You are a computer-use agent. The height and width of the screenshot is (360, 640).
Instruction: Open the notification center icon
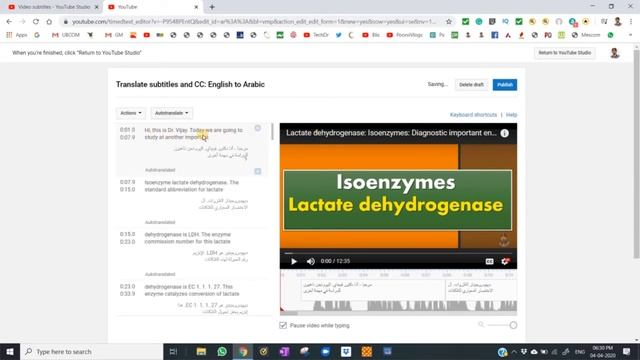[627, 351]
